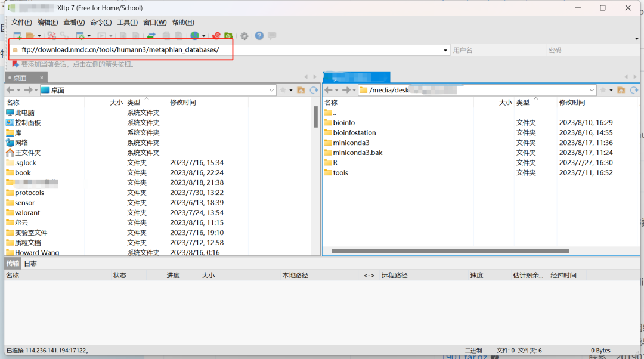Select the 此电脑 item in local pane
Image resolution: width=644 pixels, height=359 pixels.
[20, 113]
